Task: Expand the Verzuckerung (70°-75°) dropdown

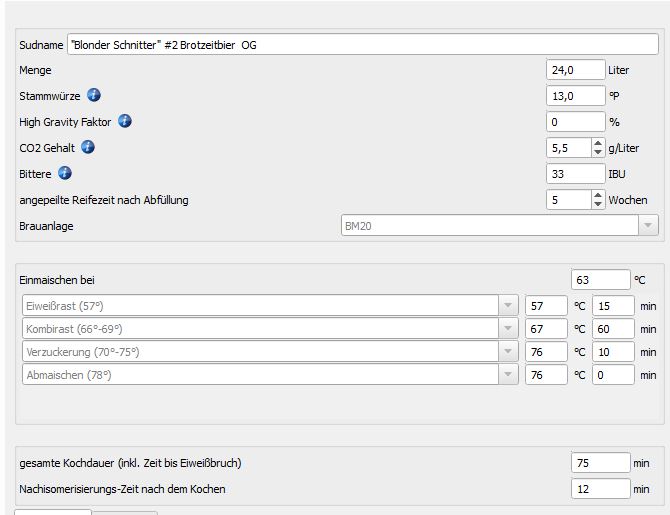Action: click(x=509, y=351)
